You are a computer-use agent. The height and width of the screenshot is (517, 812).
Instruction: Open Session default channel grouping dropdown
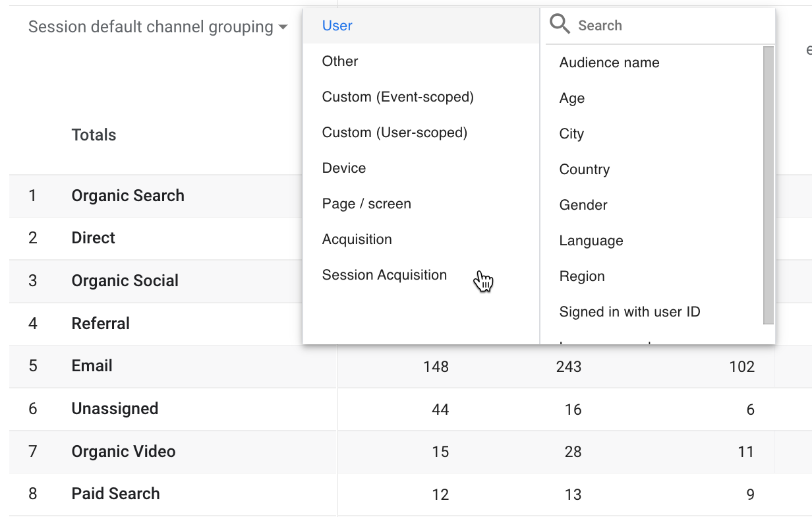[x=158, y=27]
